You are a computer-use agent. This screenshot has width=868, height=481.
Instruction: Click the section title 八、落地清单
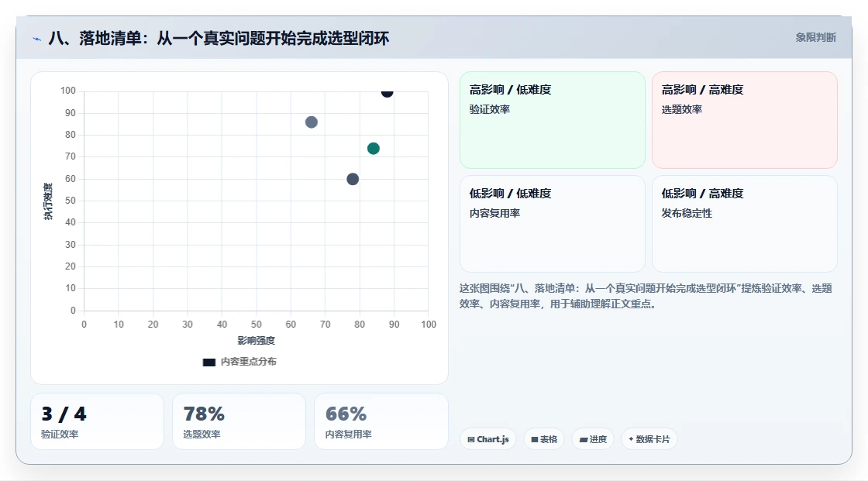pyautogui.click(x=219, y=38)
